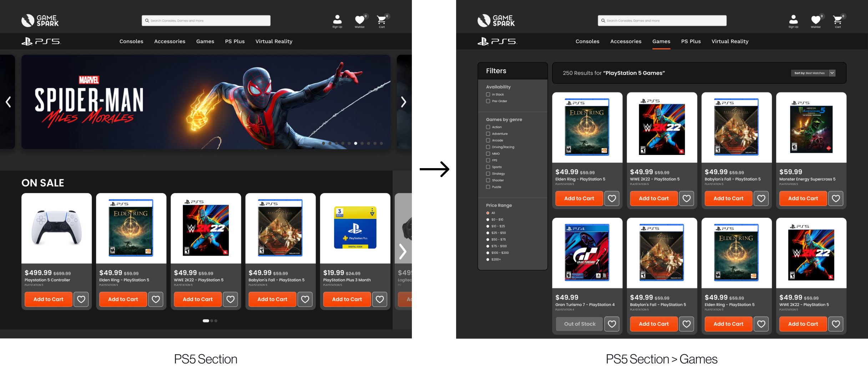Open Gran Turismo 7 cover thumbnail
Image resolution: width=868 pixels, height=367 pixels.
coord(587,252)
